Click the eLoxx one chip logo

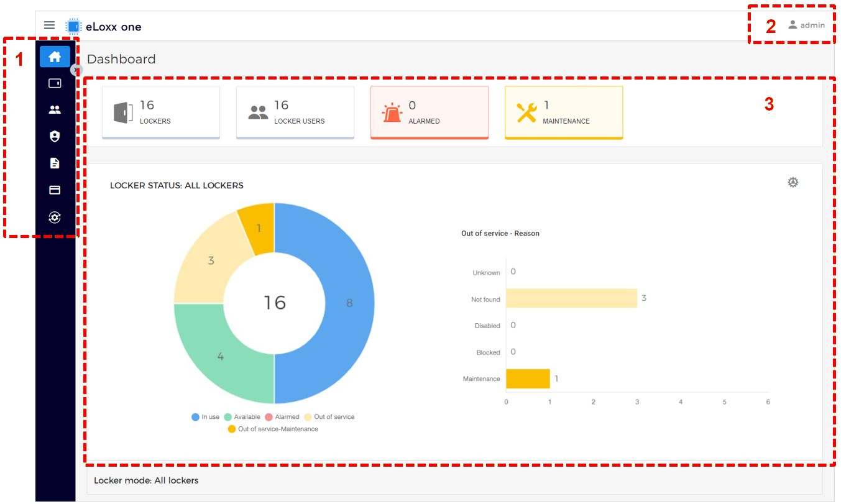[x=74, y=26]
